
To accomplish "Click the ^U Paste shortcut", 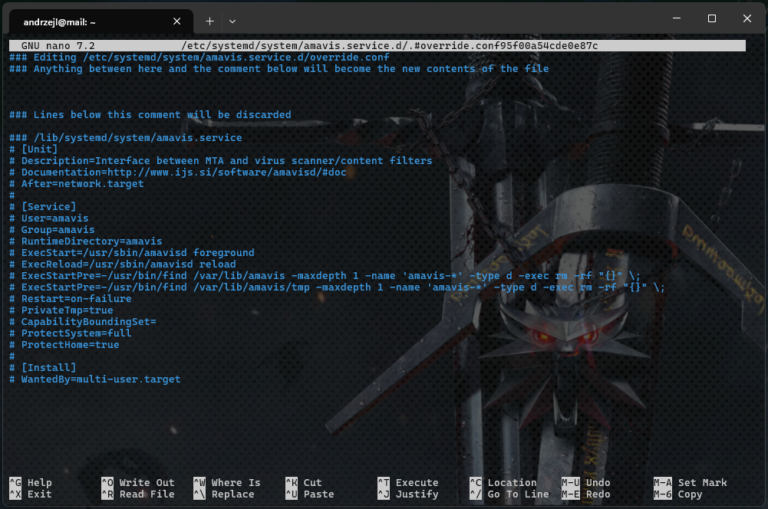I will click(x=310, y=494).
